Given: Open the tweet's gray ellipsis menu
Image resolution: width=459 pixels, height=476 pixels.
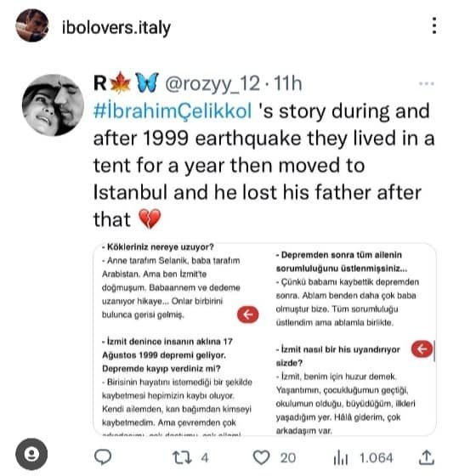Looking at the screenshot, I should (426, 83).
